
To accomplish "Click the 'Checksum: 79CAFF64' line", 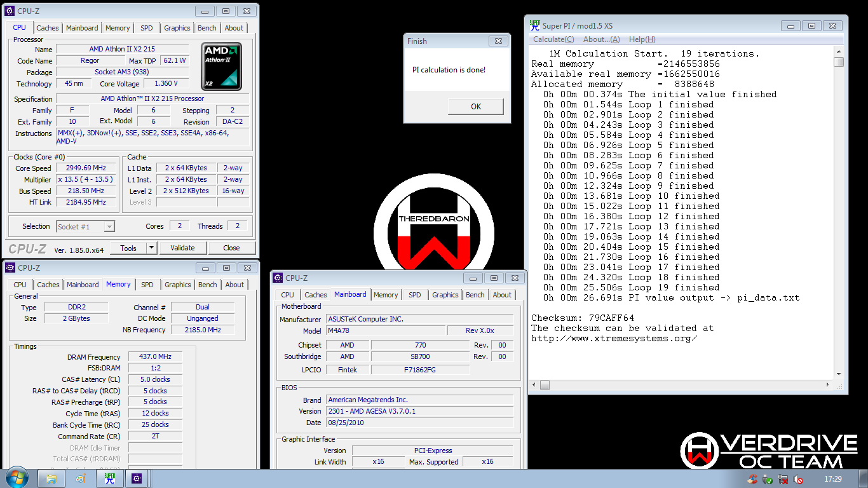I will tap(583, 318).
